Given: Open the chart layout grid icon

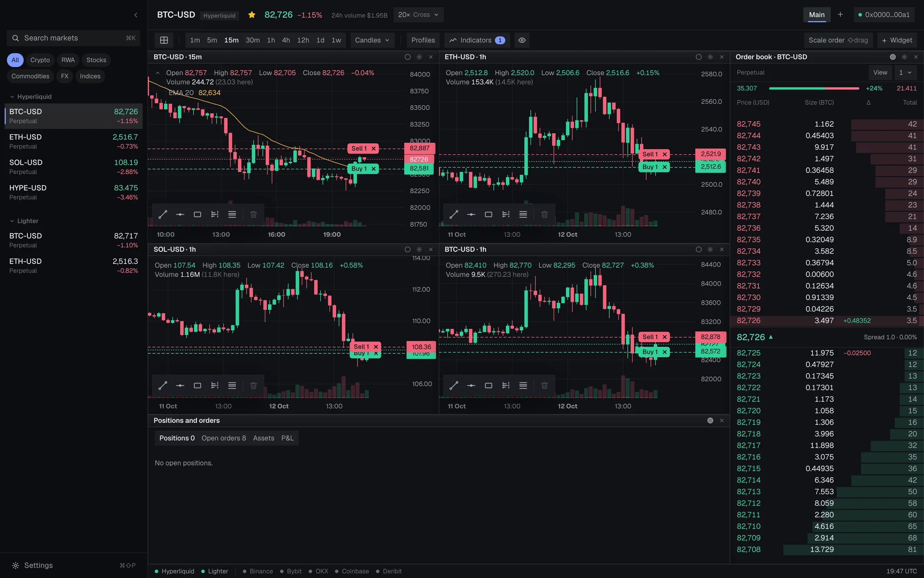Looking at the screenshot, I should click(164, 40).
